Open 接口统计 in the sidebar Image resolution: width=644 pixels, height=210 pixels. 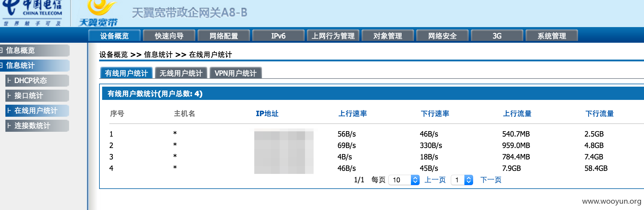coord(37,95)
